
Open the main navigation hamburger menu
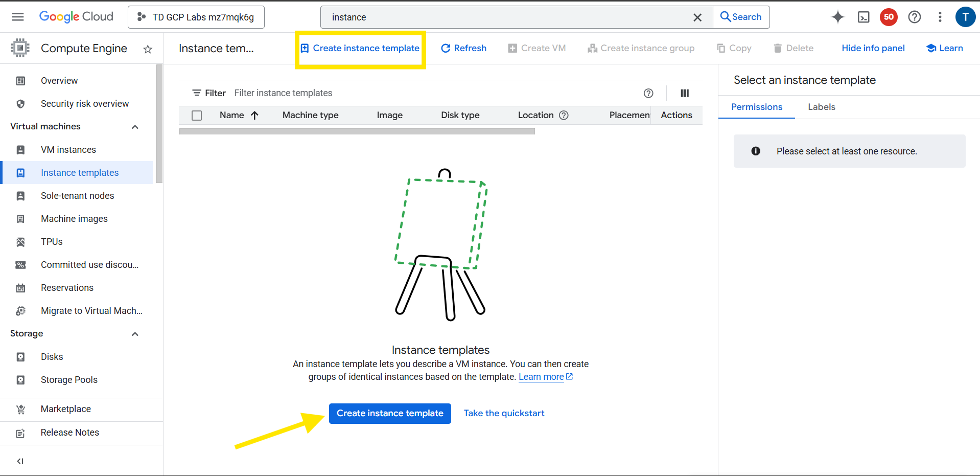pyautogui.click(x=18, y=17)
